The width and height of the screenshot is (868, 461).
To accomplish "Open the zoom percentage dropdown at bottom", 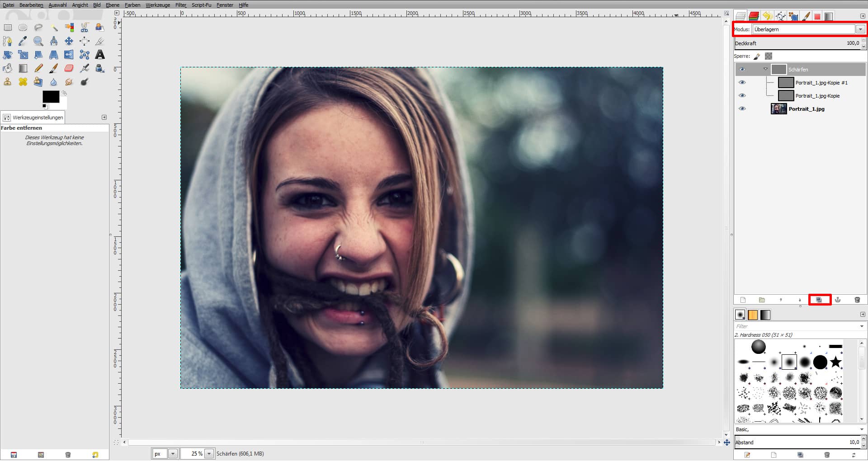I will tap(209, 453).
